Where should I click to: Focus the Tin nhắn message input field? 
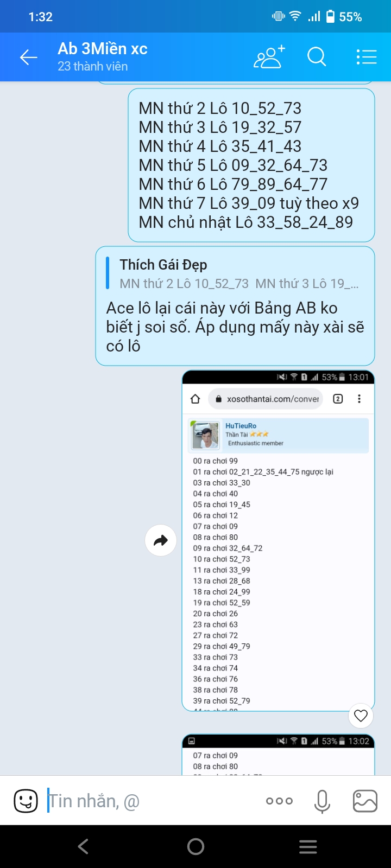click(152, 801)
